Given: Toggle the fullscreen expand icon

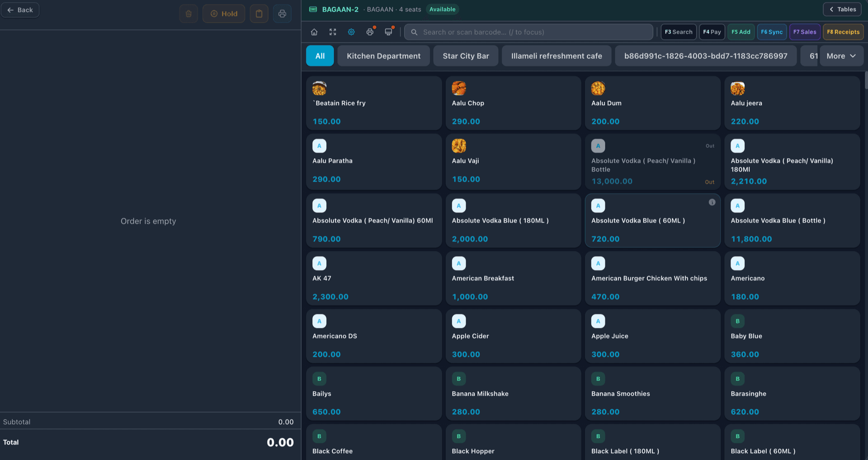Looking at the screenshot, I should pyautogui.click(x=333, y=32).
